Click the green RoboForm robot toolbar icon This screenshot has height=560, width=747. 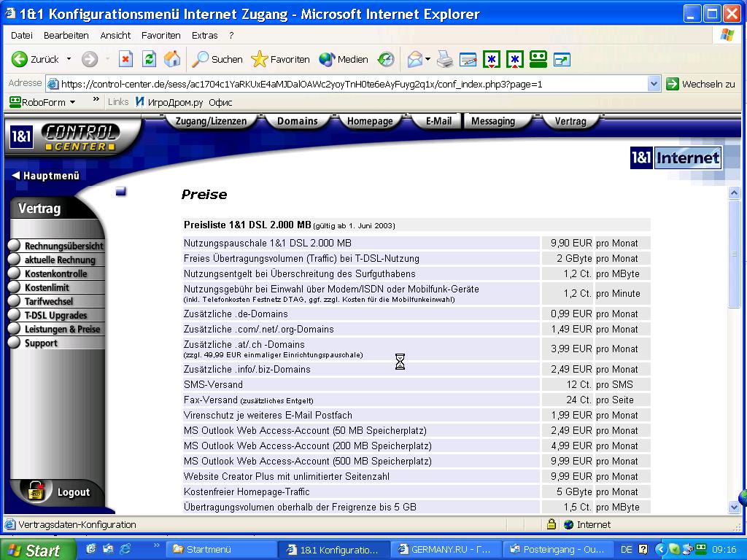538,60
